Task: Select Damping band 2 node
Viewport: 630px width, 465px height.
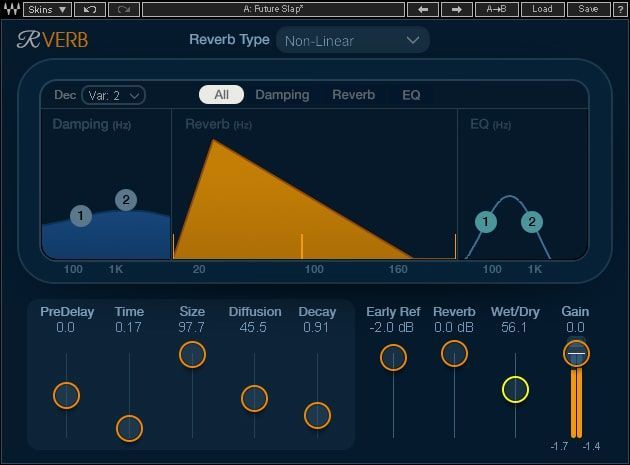Action: point(126,200)
